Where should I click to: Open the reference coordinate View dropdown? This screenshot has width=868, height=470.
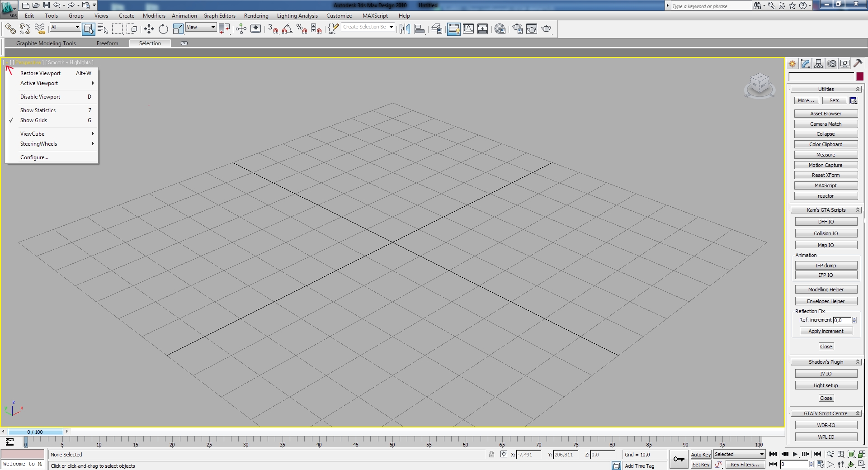click(x=201, y=27)
